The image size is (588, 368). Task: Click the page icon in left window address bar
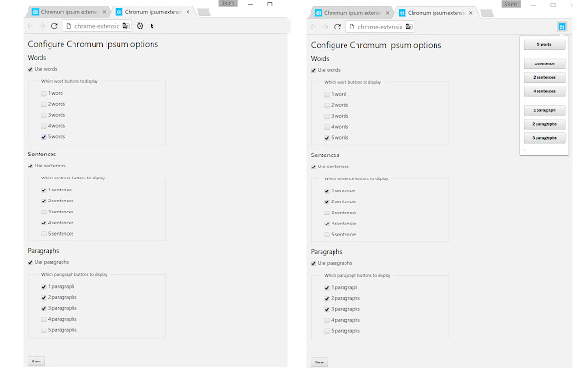[68, 26]
